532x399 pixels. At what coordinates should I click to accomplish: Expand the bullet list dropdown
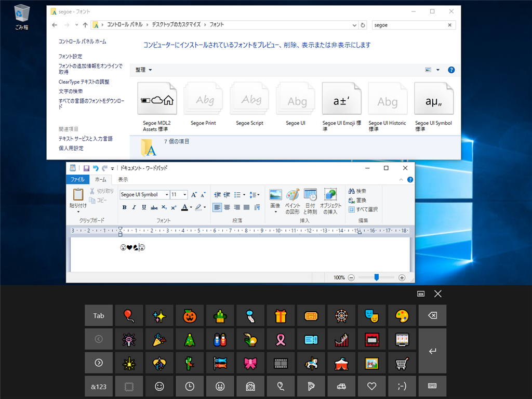[244, 195]
